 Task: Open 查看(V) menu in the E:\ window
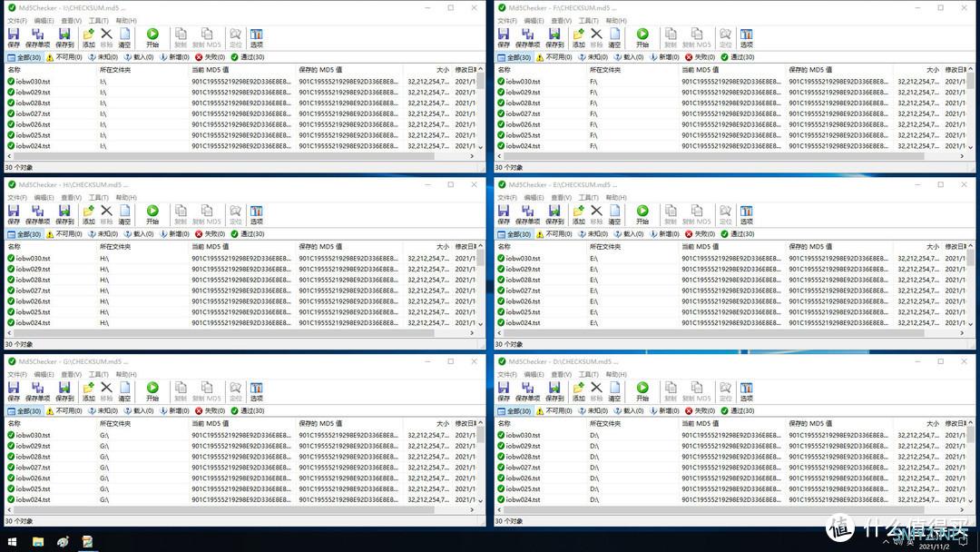[560, 197]
